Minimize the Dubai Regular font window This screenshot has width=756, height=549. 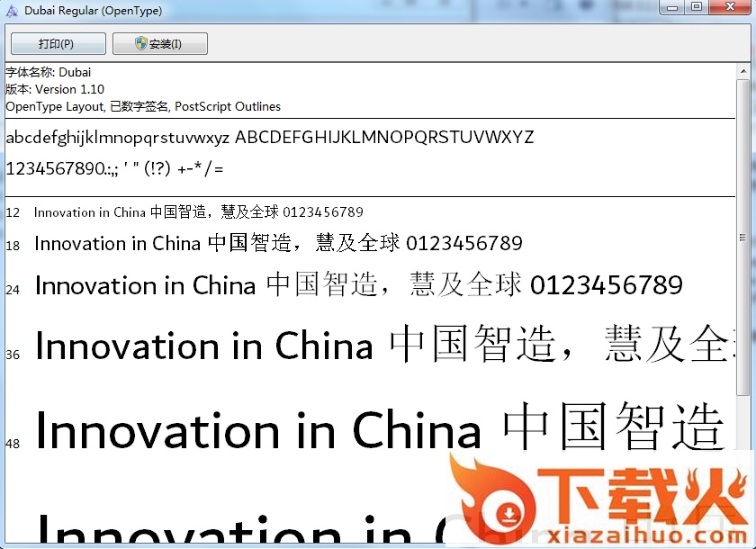pos(673,6)
